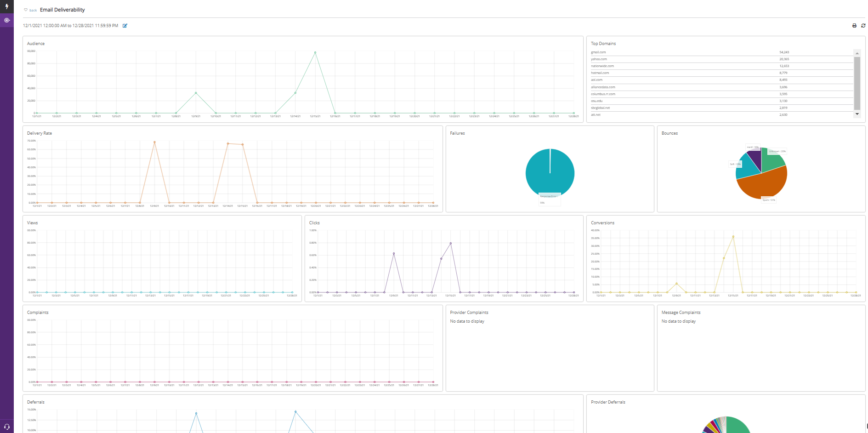Click the Audience peak point on 12/15/21
This screenshot has height=433, width=868.
(x=315, y=52)
